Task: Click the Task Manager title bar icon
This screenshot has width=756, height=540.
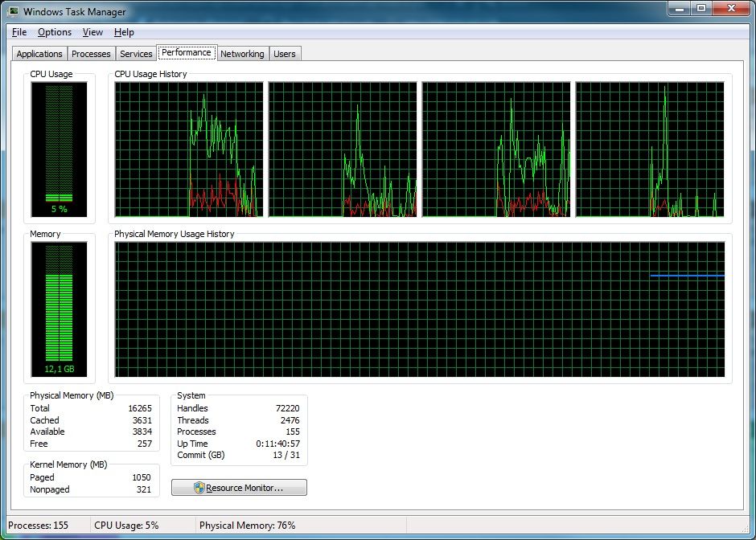Action: [x=13, y=10]
